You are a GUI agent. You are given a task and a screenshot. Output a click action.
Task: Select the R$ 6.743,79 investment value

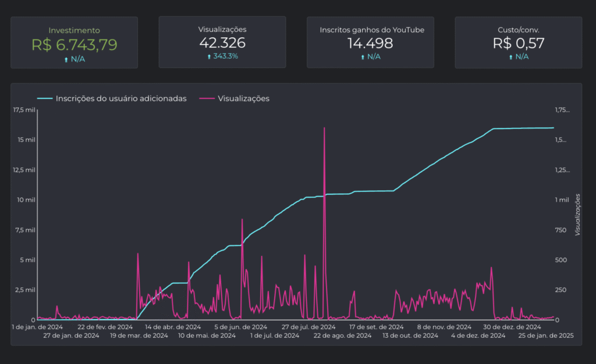tap(74, 45)
